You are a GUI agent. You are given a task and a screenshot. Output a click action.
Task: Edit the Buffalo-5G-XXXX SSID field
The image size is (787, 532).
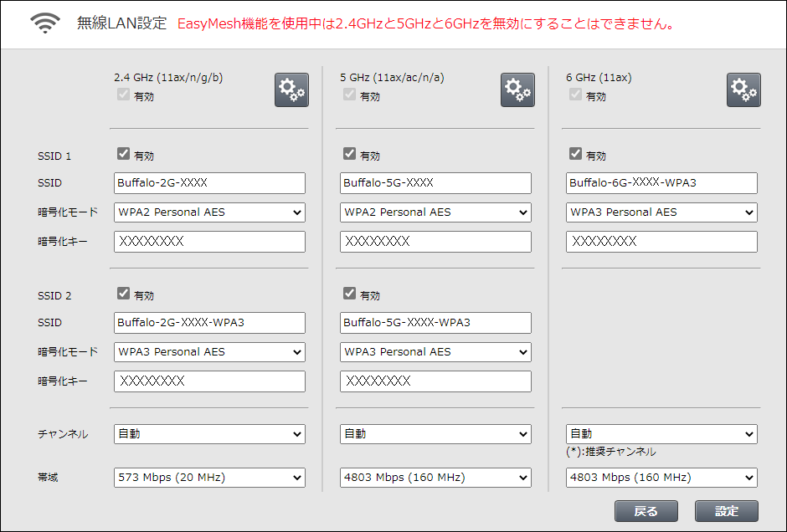435,183
